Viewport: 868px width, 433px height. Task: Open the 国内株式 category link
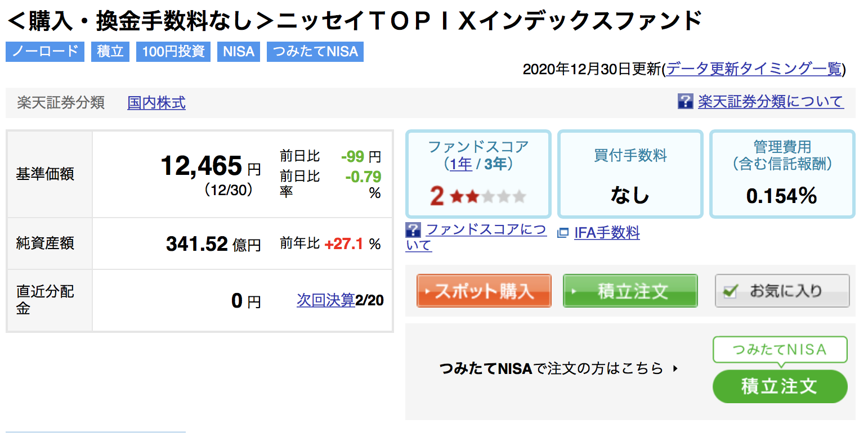pyautogui.click(x=156, y=103)
